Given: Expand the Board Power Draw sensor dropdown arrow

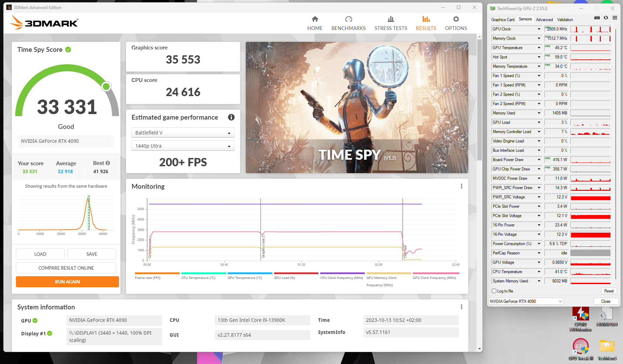Looking at the screenshot, I should point(539,160).
